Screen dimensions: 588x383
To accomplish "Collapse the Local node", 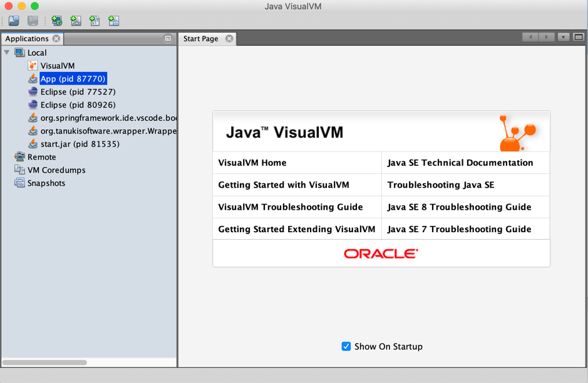I will pos(6,53).
